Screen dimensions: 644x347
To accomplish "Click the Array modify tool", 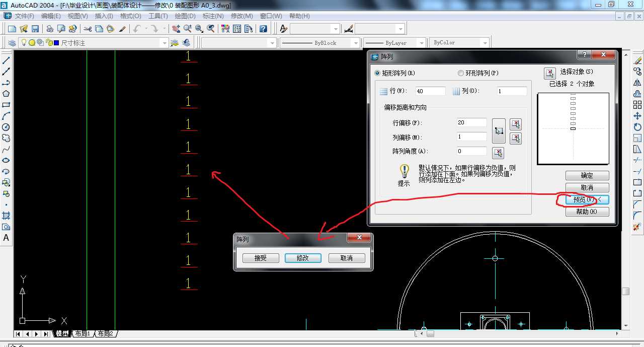I will point(637,105).
